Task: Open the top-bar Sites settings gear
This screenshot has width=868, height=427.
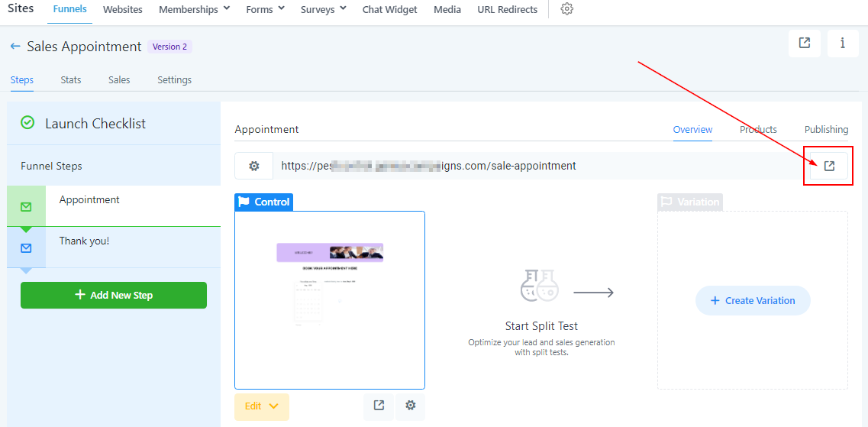Action: (x=566, y=10)
